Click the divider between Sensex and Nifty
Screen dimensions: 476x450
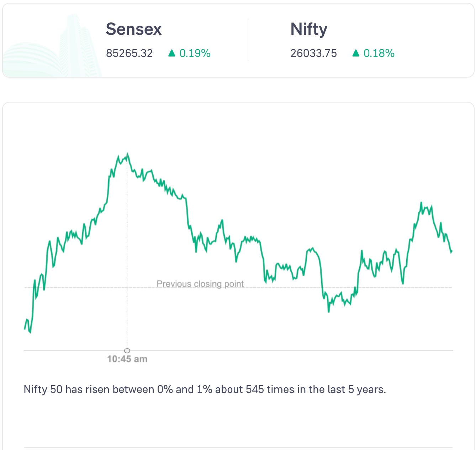tap(248, 40)
